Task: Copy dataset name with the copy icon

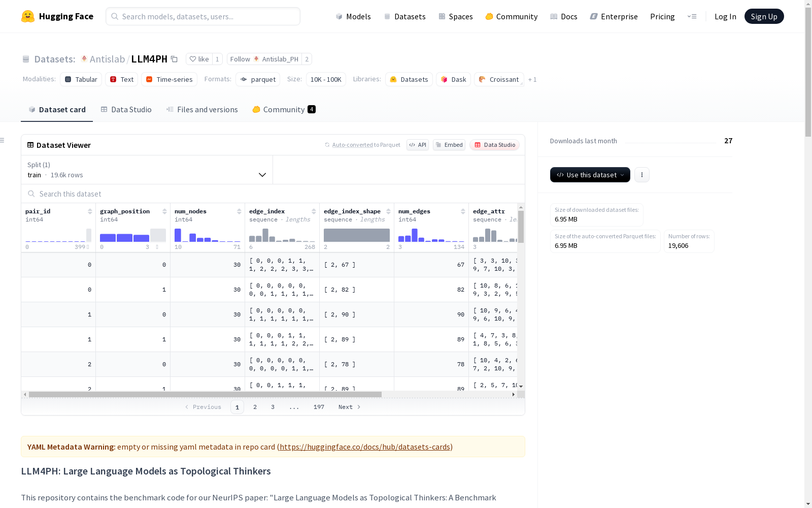Action: pos(174,59)
